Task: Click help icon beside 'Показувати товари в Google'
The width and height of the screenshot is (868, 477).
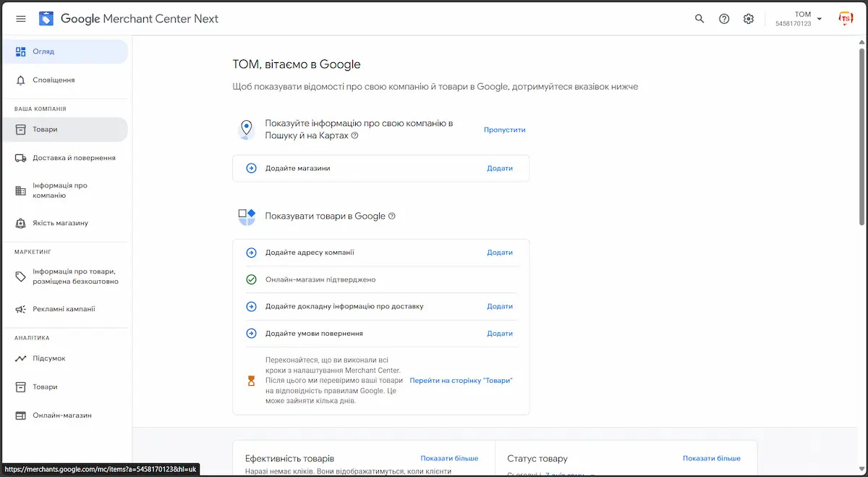Action: [392, 216]
